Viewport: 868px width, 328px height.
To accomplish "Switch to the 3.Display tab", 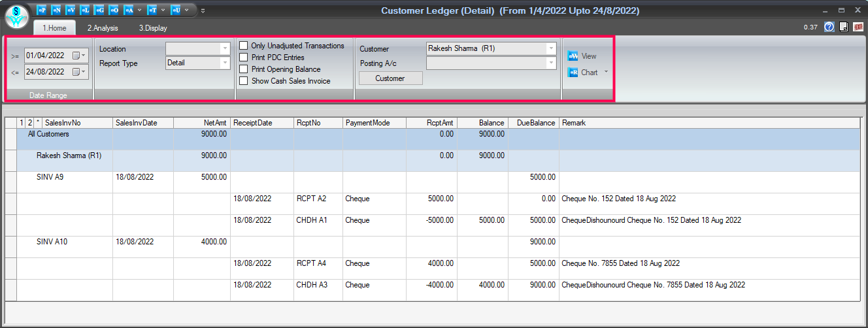I will point(152,28).
